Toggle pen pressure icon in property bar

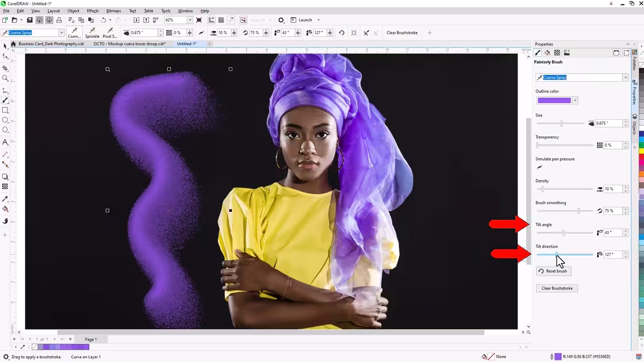pos(201,33)
